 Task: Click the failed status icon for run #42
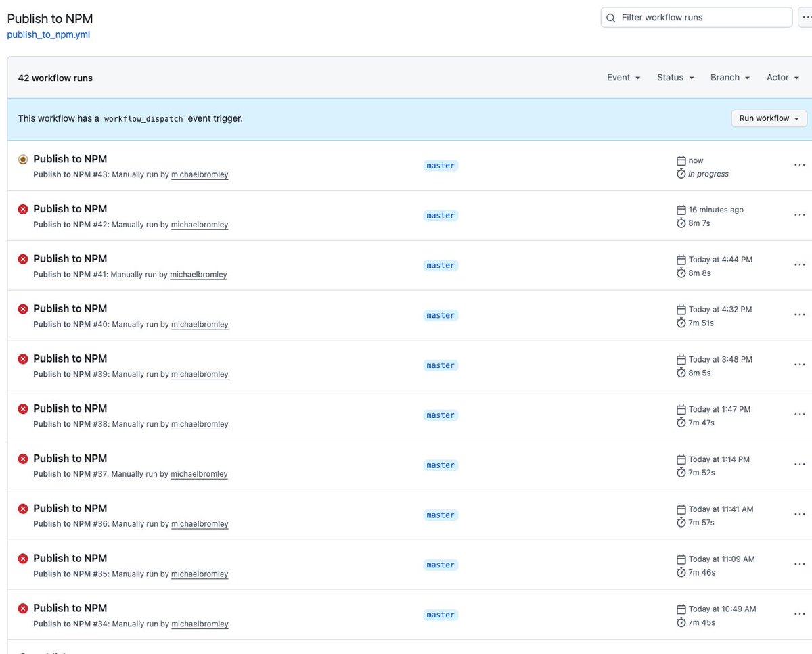tap(23, 210)
